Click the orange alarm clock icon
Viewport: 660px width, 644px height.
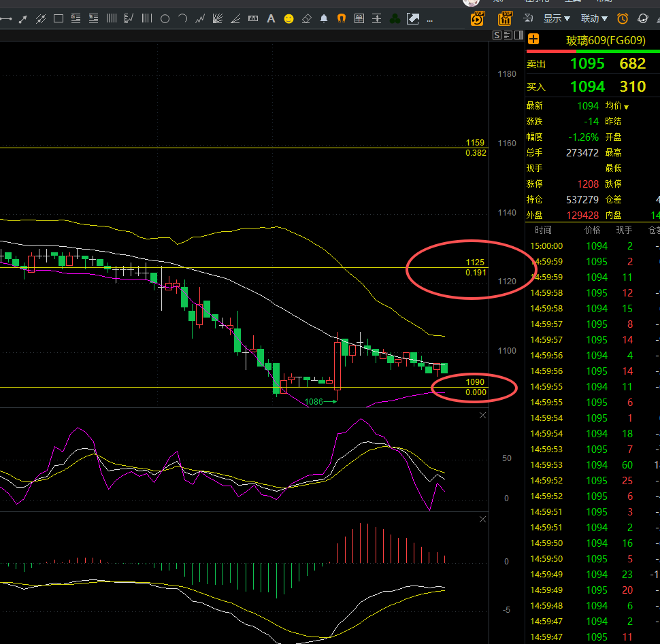623,18
